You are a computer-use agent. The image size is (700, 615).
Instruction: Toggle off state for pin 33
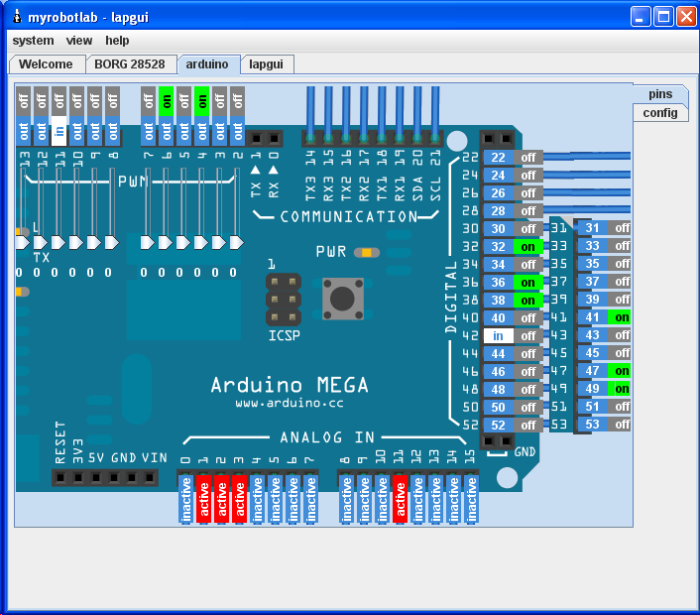click(620, 246)
